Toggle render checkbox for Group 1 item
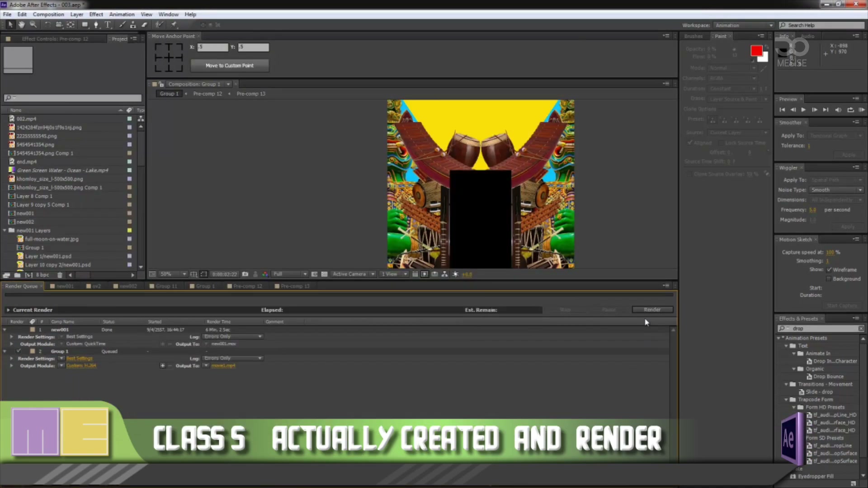 coord(19,351)
